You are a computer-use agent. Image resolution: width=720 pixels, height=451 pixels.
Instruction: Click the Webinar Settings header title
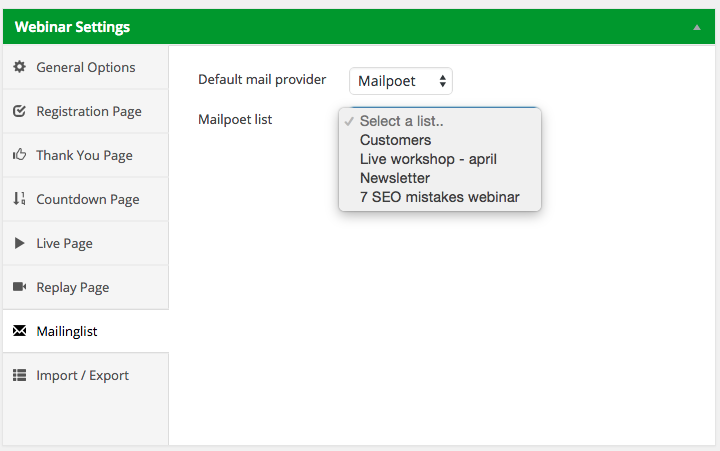point(72,27)
